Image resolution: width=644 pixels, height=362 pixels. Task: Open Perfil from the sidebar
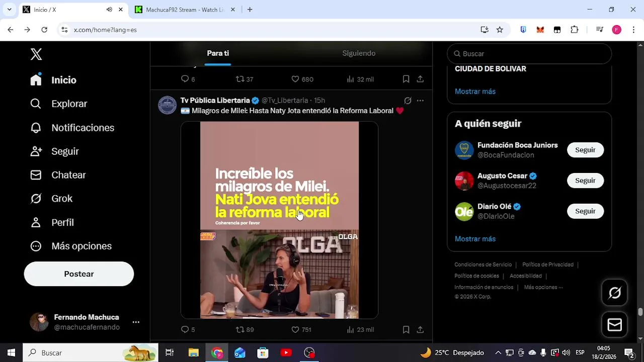point(52,222)
